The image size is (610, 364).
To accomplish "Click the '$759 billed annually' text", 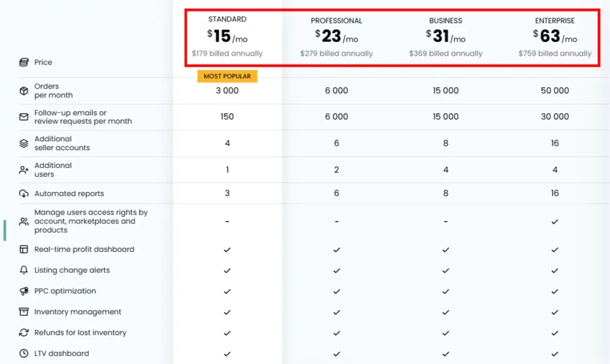I will (x=555, y=53).
